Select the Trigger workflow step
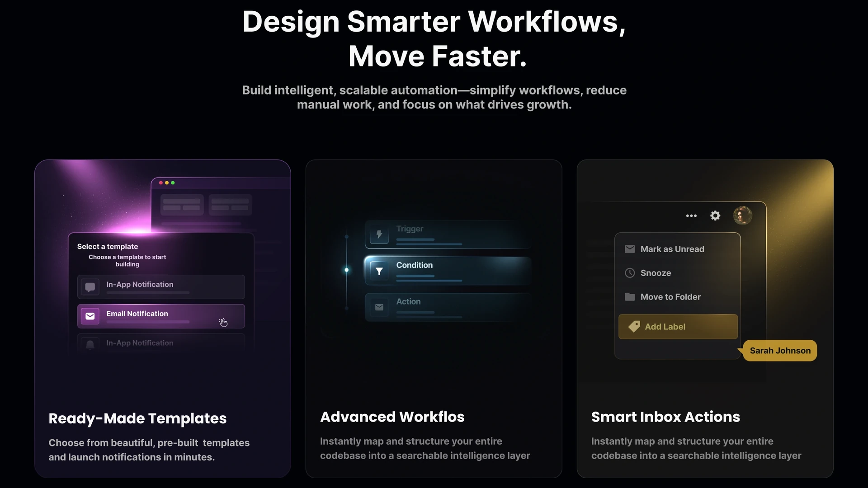 (x=448, y=235)
